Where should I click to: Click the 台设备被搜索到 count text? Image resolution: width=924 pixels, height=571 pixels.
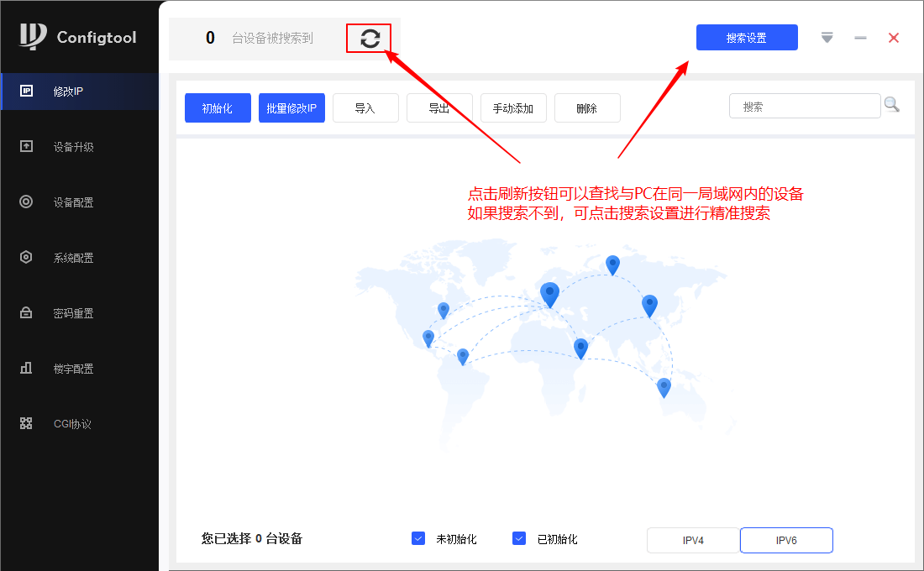(x=273, y=39)
